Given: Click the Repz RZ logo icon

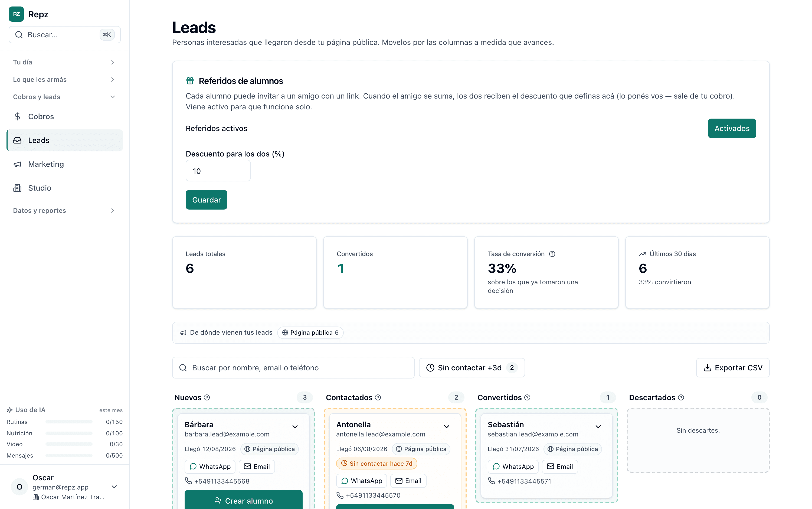Looking at the screenshot, I should [16, 14].
